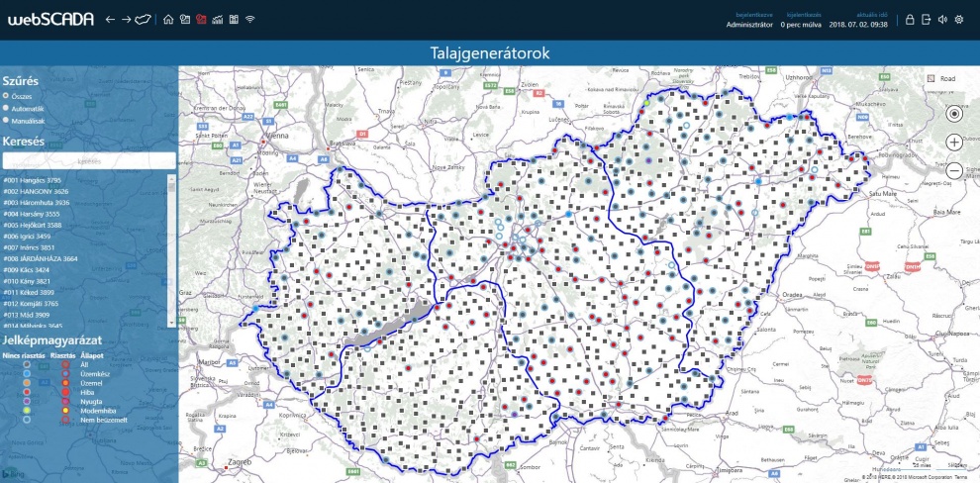Mute sounds with the speaker icon
The image size is (980, 483).
tap(942, 20)
